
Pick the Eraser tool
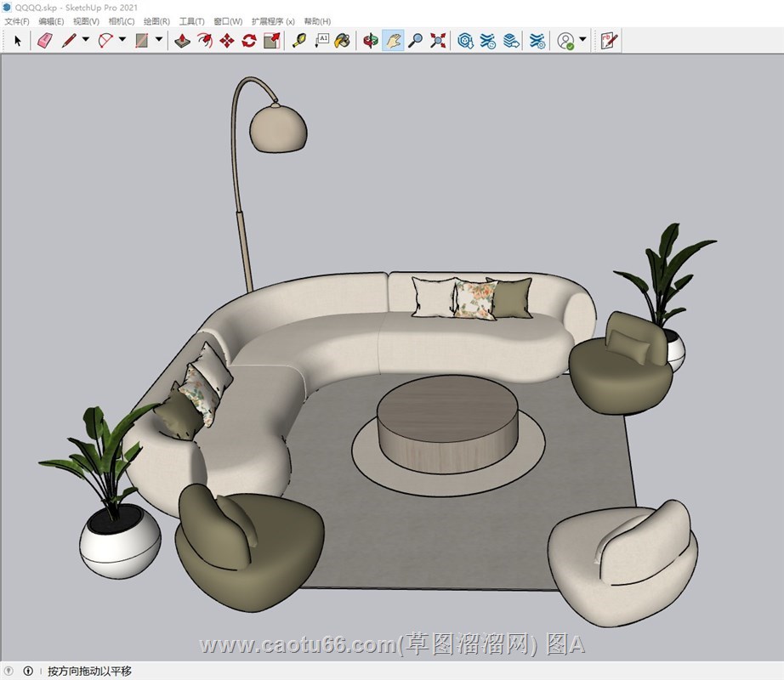tap(45, 40)
